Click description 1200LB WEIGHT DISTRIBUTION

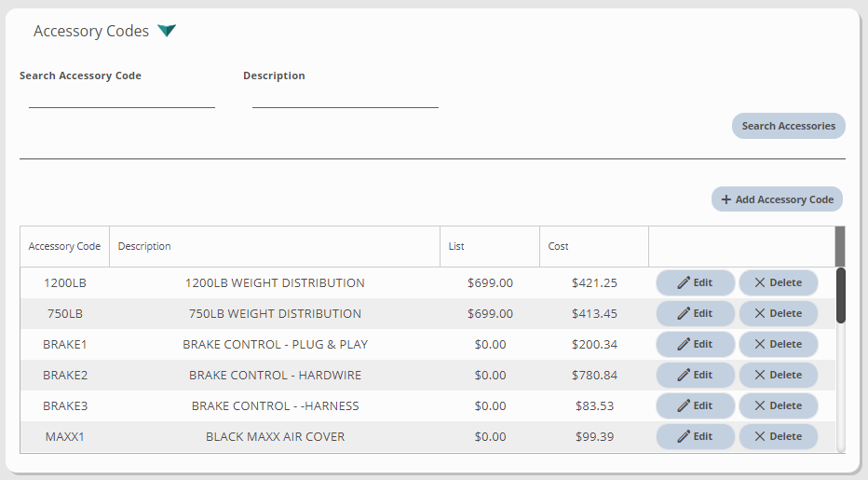point(275,282)
